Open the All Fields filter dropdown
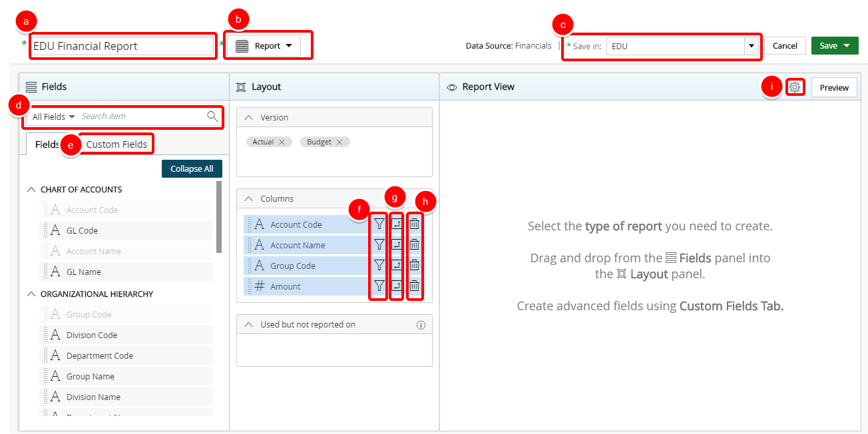This screenshot has width=868, height=434. [53, 116]
